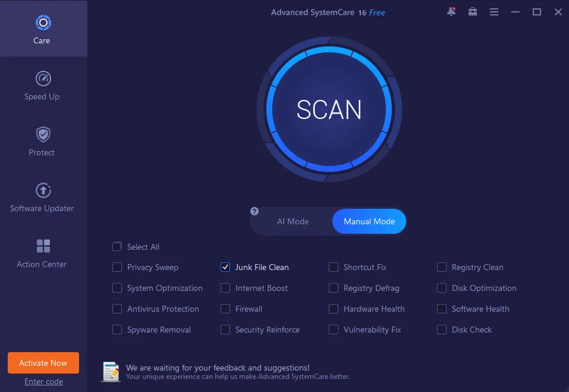Open the Enter code link

point(43,381)
